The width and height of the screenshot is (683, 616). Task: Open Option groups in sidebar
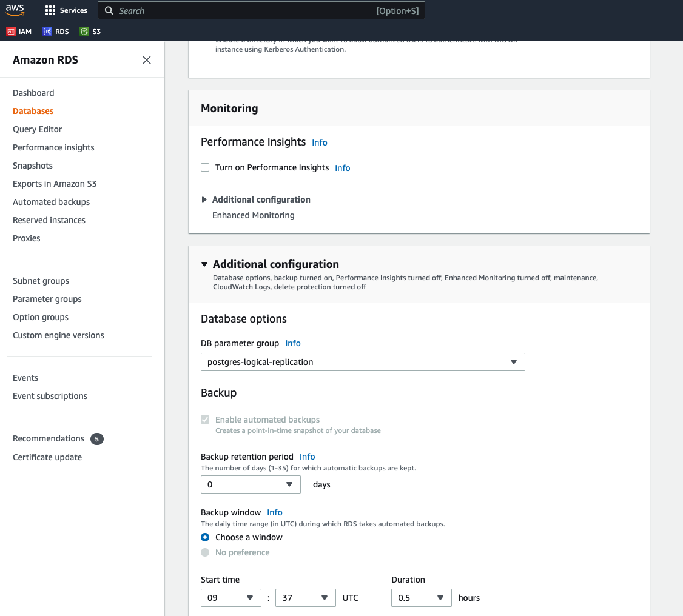(41, 317)
